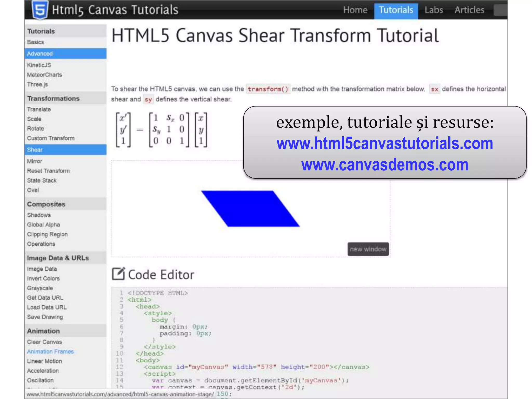Click the transform() code snippet
Image resolution: width=532 pixels, height=399 pixels.
point(268,89)
